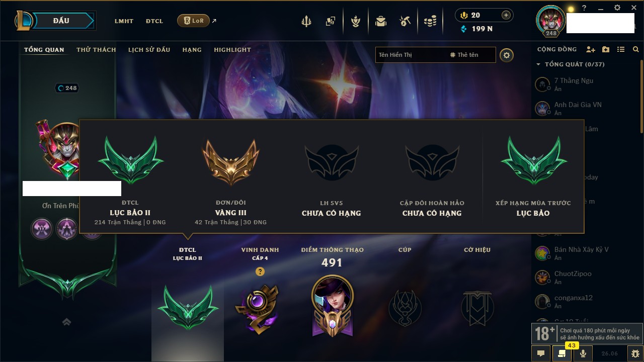This screenshot has width=644, height=362.
Task: Open the Store coins icon
Action: click(430, 21)
